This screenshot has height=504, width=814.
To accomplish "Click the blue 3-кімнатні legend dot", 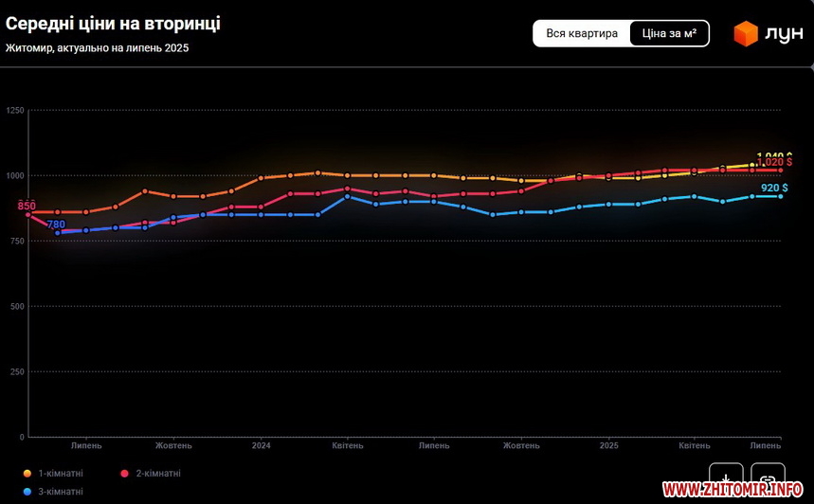I will pyautogui.click(x=27, y=492).
